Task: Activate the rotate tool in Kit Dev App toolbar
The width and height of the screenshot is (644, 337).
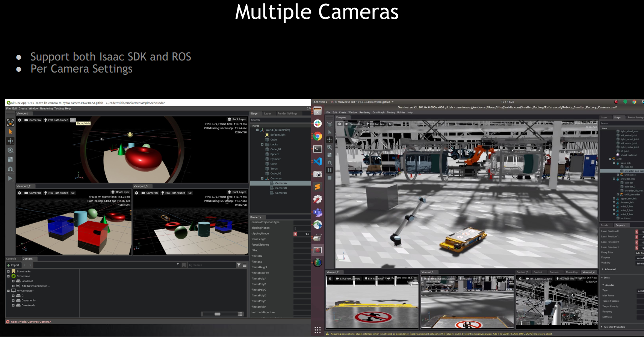Action: 10,150
